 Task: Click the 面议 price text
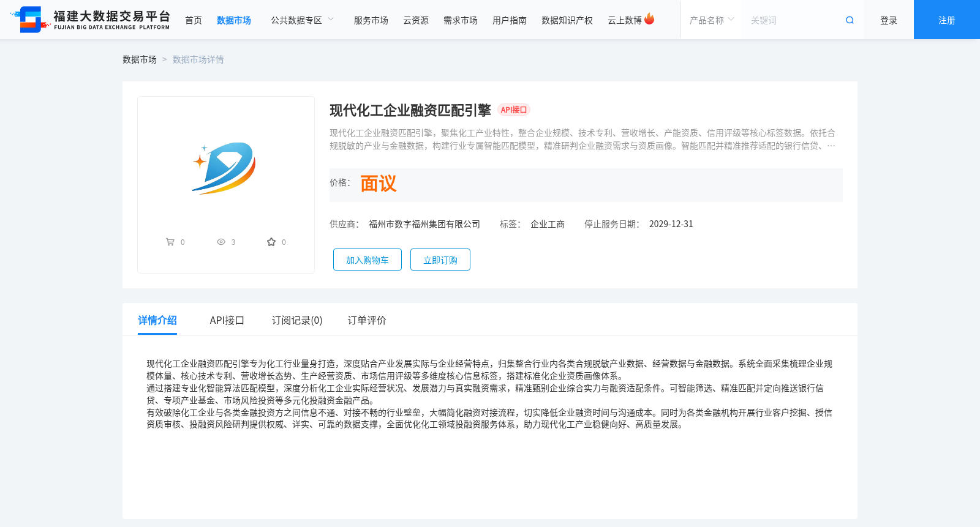(379, 184)
